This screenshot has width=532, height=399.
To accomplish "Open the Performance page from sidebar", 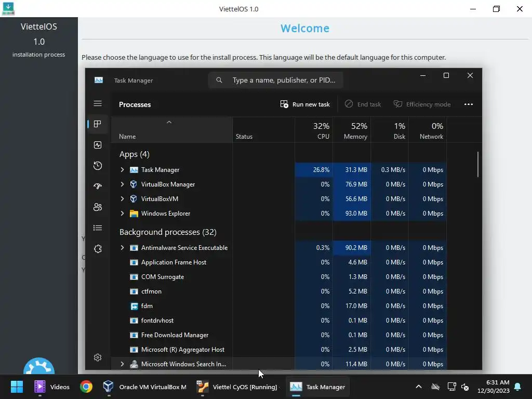I will (98, 145).
